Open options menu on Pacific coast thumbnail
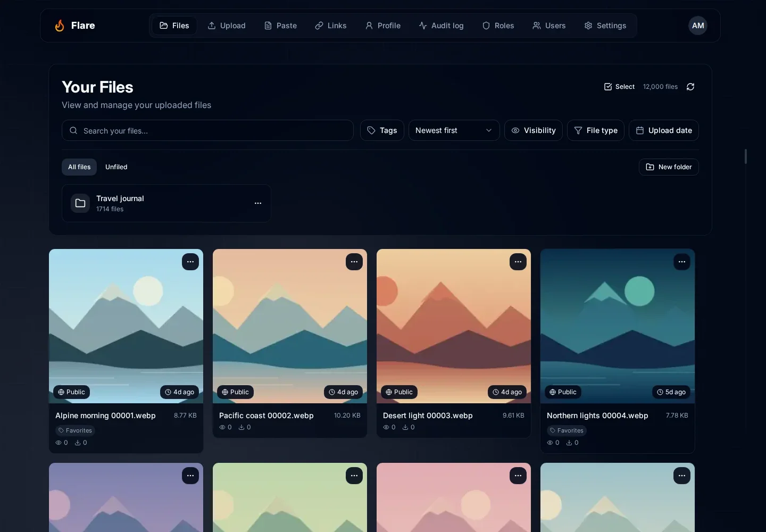 354,262
